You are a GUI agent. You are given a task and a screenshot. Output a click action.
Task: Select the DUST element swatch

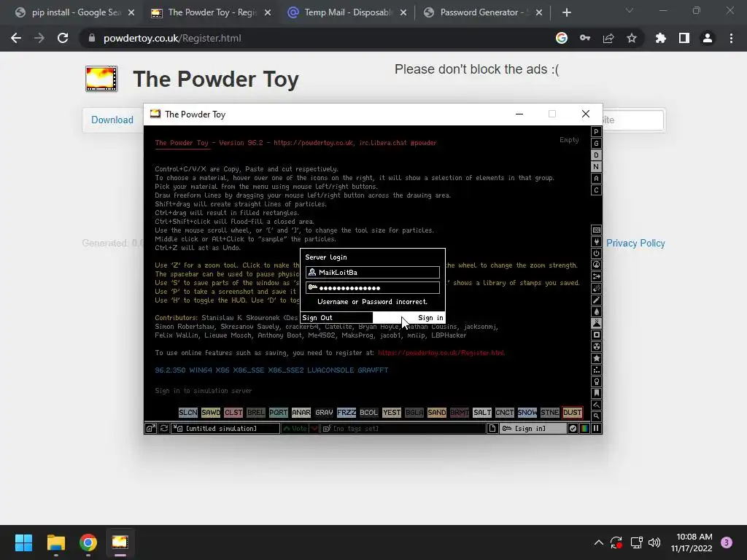click(x=572, y=413)
